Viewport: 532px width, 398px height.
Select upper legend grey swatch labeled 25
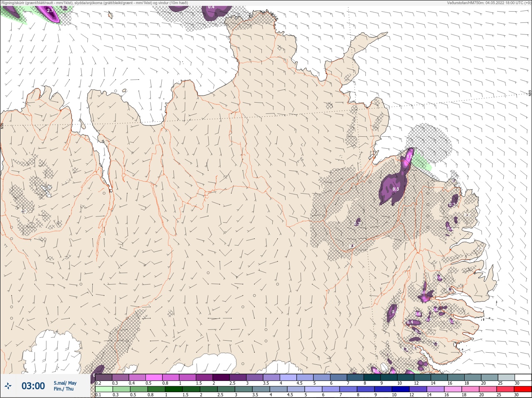click(506, 377)
